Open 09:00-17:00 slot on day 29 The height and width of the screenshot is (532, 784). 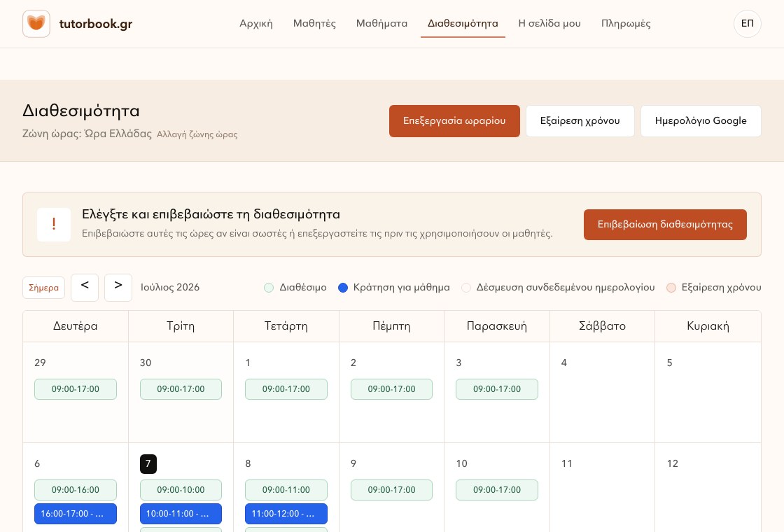pyautogui.click(x=76, y=389)
